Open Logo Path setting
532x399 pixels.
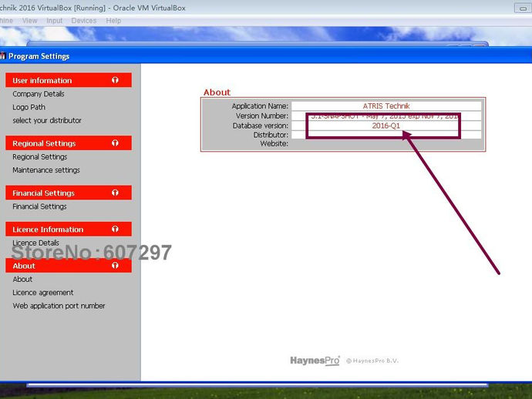coord(29,107)
